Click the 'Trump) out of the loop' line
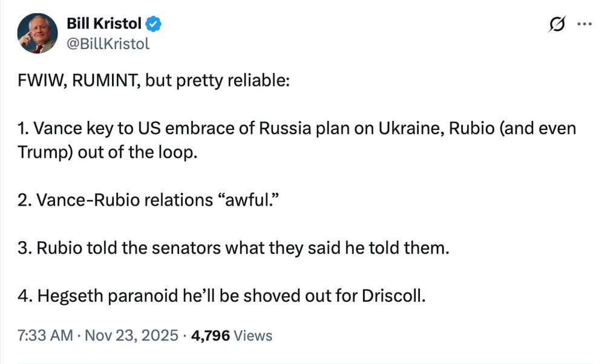605x364 pixels. coord(107,152)
